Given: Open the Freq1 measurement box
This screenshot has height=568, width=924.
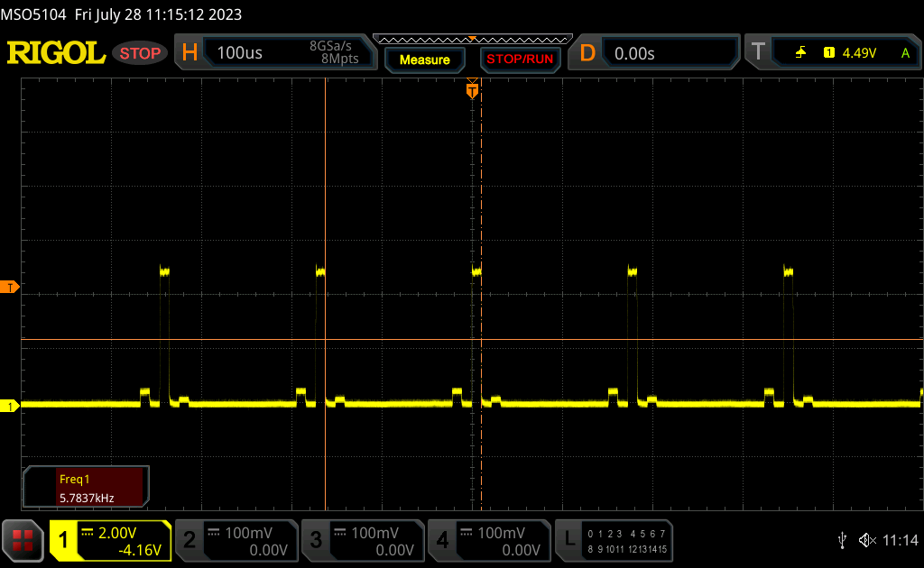Looking at the screenshot, I should (x=86, y=488).
